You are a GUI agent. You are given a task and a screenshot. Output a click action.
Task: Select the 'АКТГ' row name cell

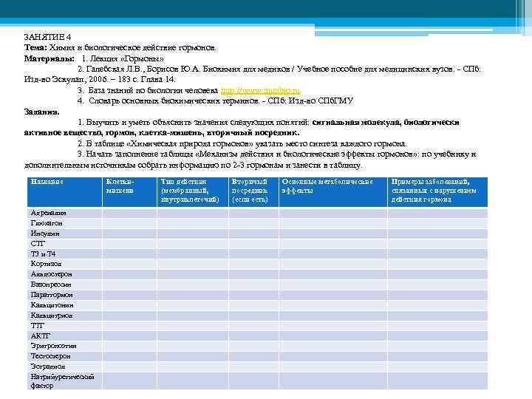pyautogui.click(x=64, y=336)
